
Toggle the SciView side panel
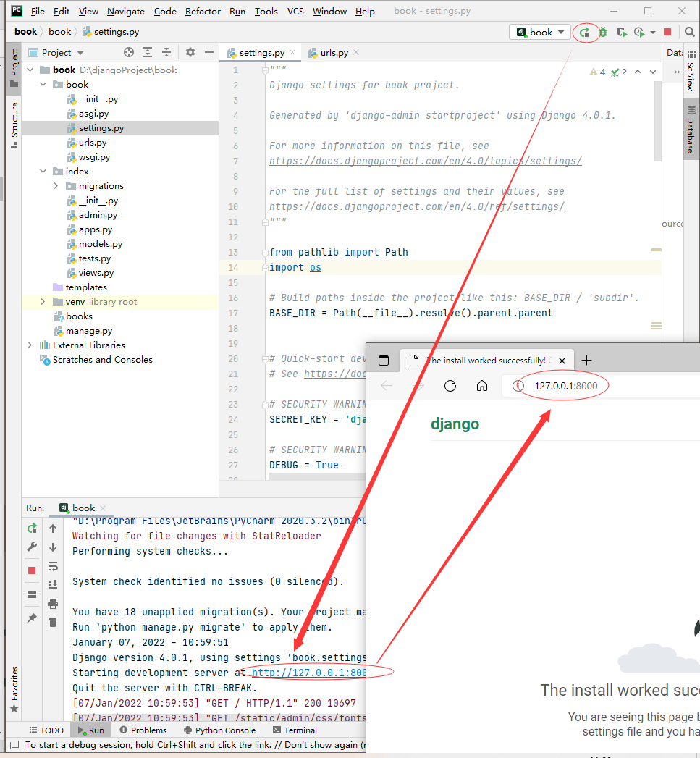[691, 72]
